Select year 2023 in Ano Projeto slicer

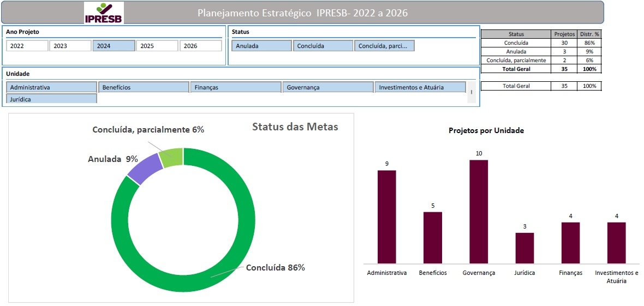click(x=70, y=46)
